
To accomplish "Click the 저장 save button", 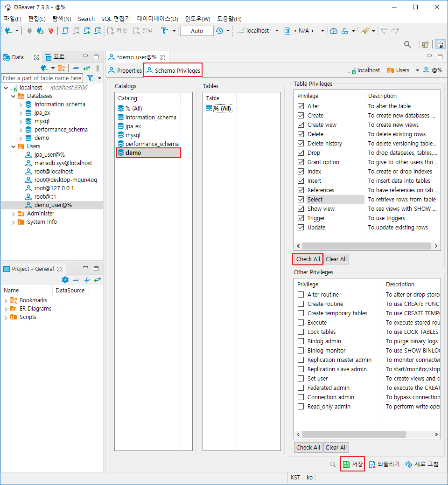I will pyautogui.click(x=353, y=464).
